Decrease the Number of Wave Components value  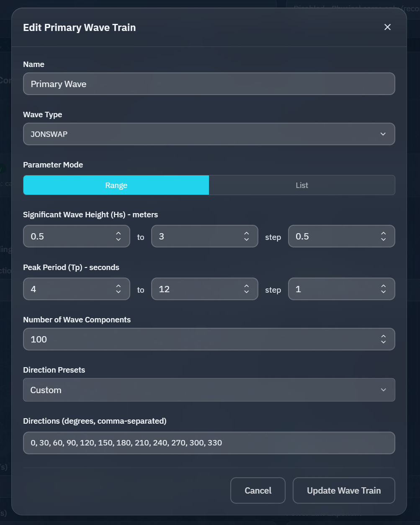pos(383,342)
